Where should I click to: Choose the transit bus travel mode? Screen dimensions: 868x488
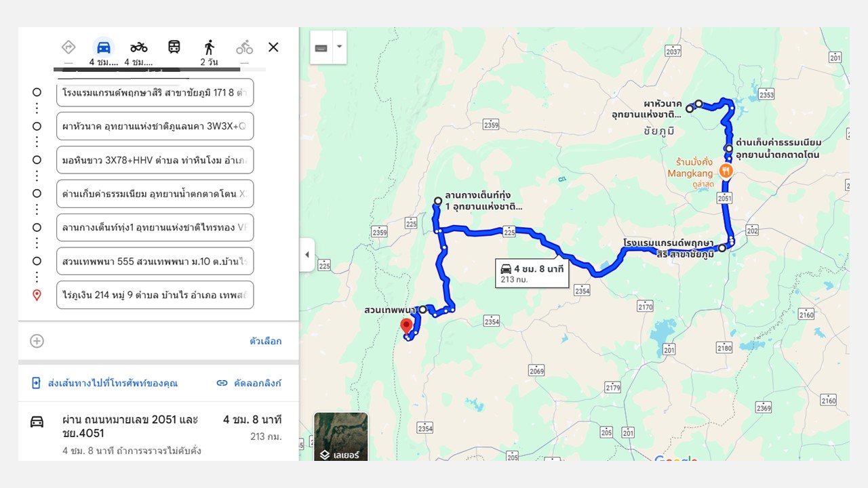tap(174, 47)
